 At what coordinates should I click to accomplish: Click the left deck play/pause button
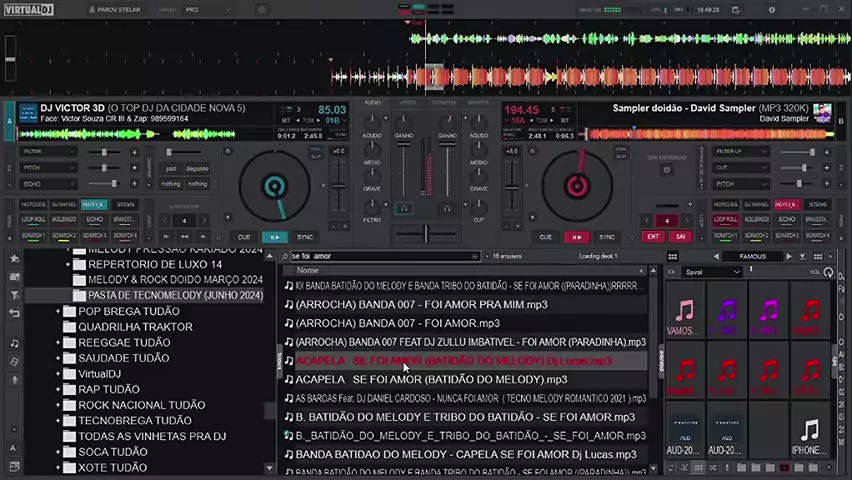(x=274, y=237)
